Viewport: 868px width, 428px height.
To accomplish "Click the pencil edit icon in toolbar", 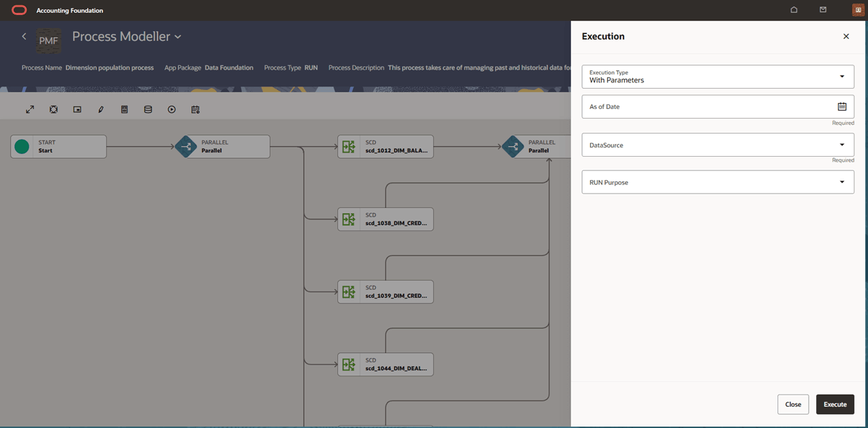I will [x=101, y=109].
